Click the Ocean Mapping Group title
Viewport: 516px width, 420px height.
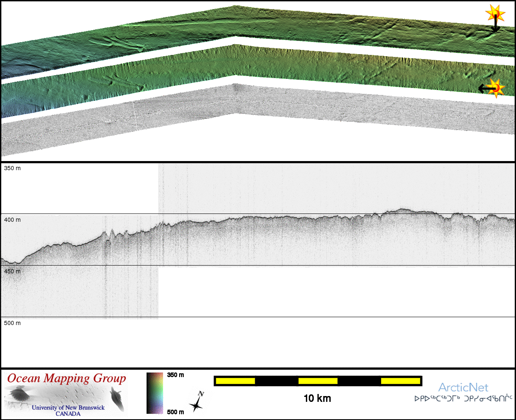coord(66,378)
